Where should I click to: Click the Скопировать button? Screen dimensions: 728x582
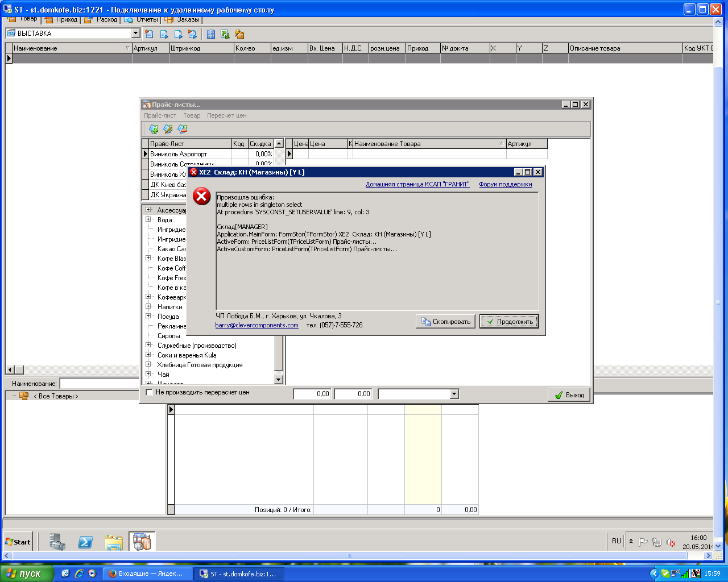(446, 322)
